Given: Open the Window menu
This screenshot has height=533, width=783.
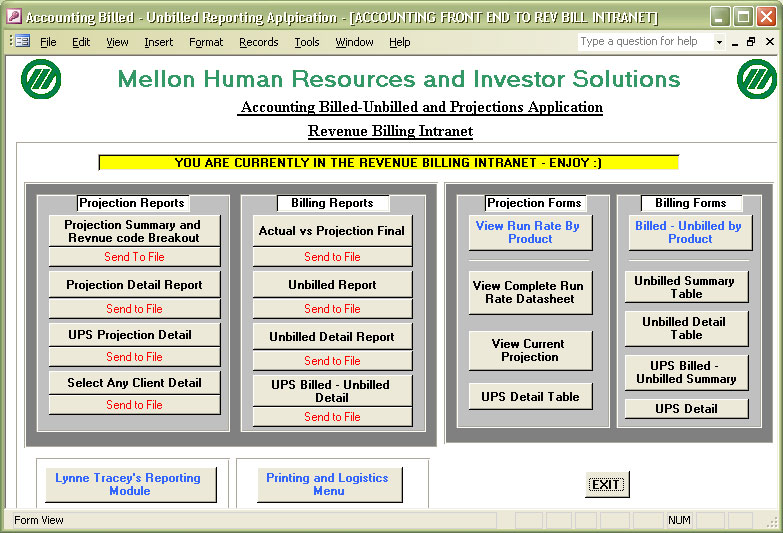Looking at the screenshot, I should coord(354,42).
